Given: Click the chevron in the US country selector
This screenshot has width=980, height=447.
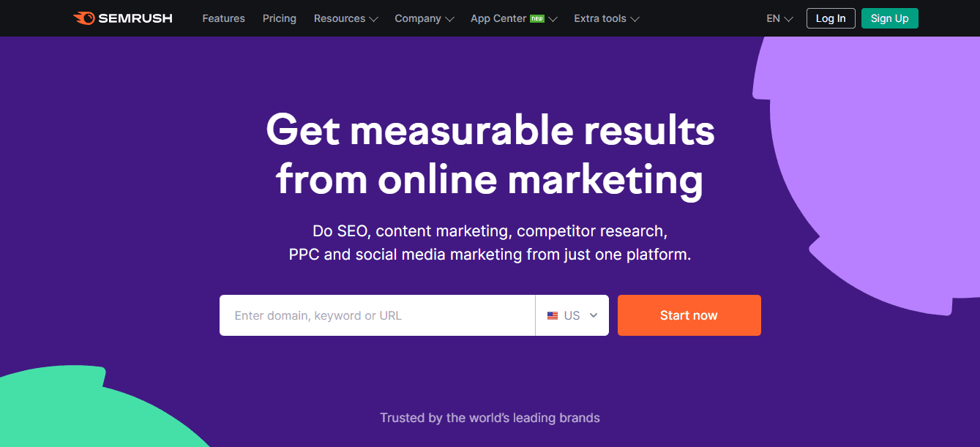Looking at the screenshot, I should click(x=594, y=315).
